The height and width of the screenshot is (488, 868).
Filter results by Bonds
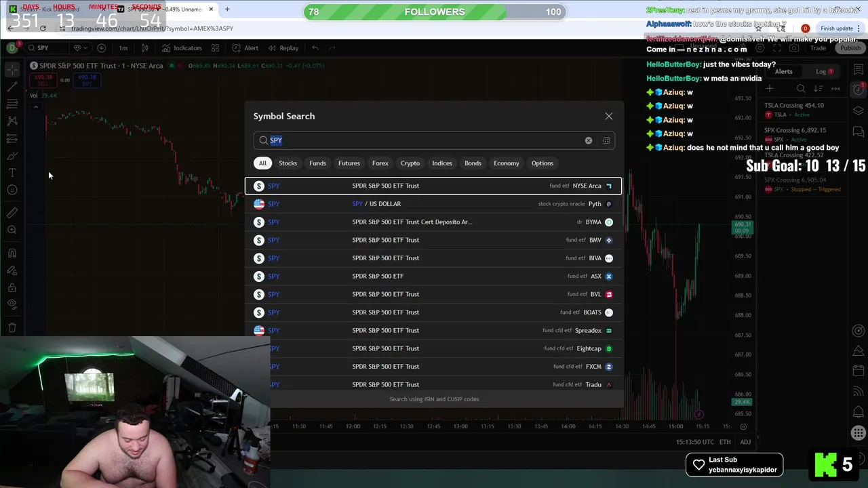pyautogui.click(x=473, y=163)
